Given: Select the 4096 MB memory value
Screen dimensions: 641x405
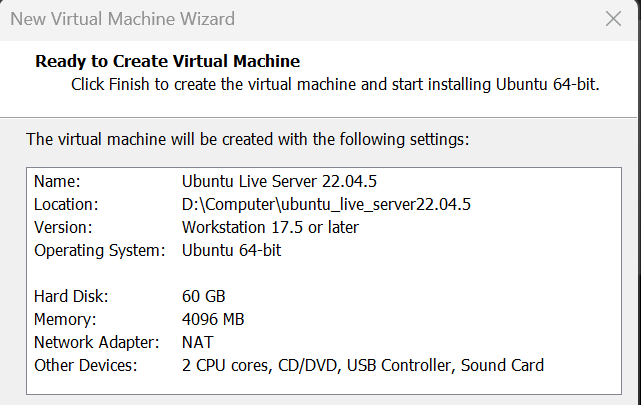Looking at the screenshot, I should click(213, 320).
